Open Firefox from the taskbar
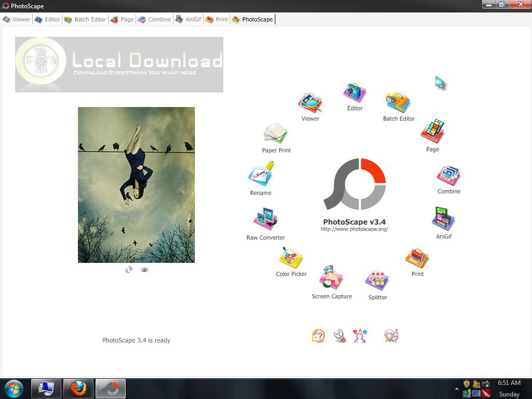The image size is (532, 399). tap(78, 389)
